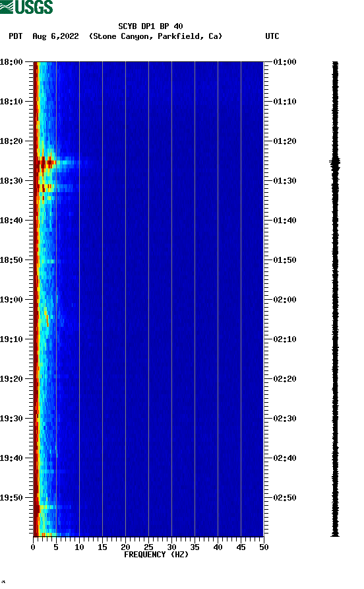The image size is (364, 589).
Task: Click the 15 Hz frequency tick label
Action: pos(102,547)
